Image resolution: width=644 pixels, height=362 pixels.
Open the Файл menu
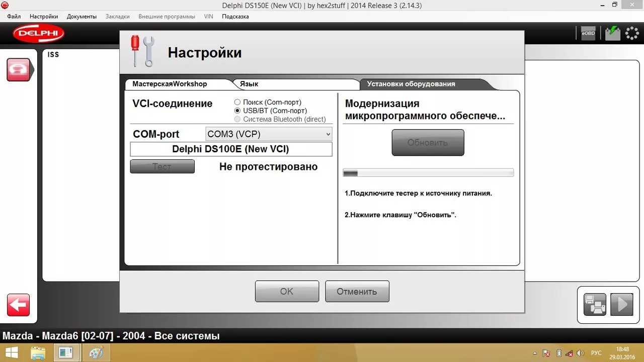14,16
